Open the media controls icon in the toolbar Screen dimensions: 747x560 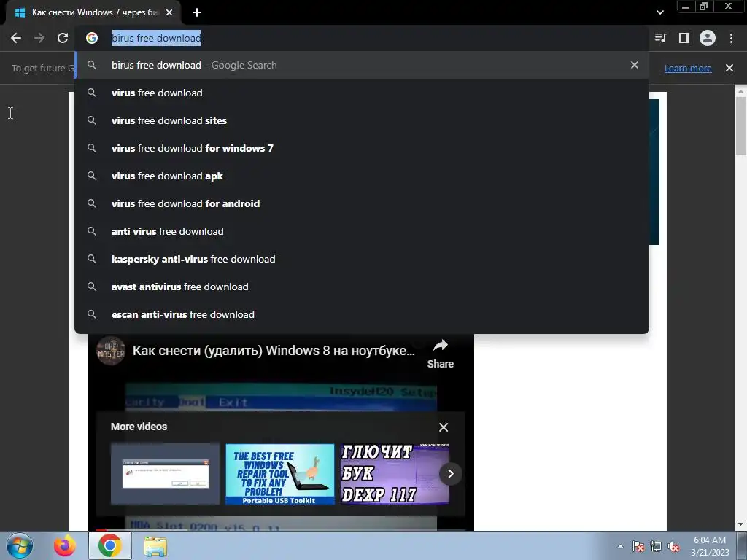tap(660, 38)
